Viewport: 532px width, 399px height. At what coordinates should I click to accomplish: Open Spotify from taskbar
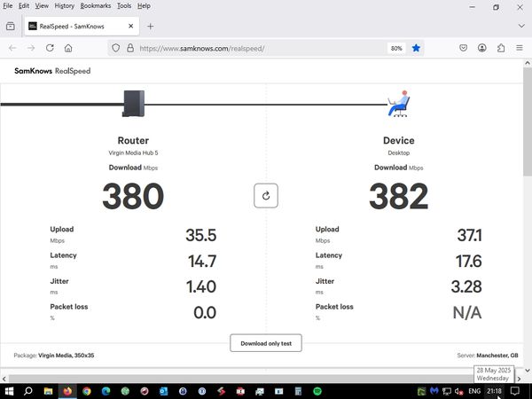(317, 391)
